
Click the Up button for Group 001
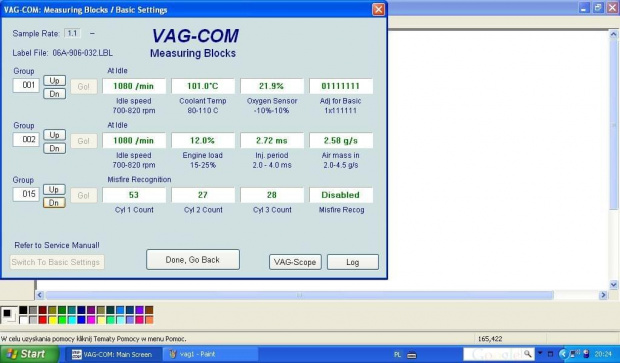(x=54, y=81)
